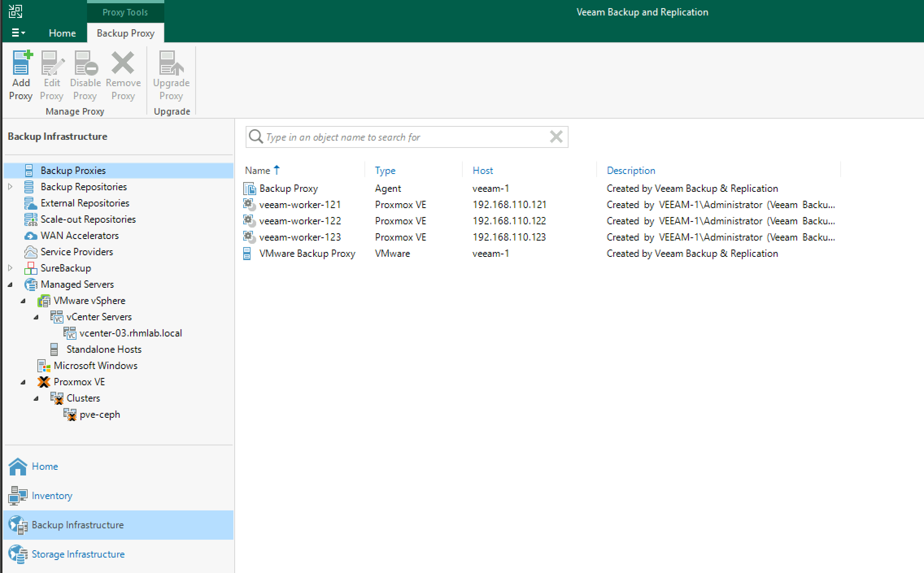Click the Microsoft Windows tree icon
This screenshot has height=573, width=924.
[44, 366]
